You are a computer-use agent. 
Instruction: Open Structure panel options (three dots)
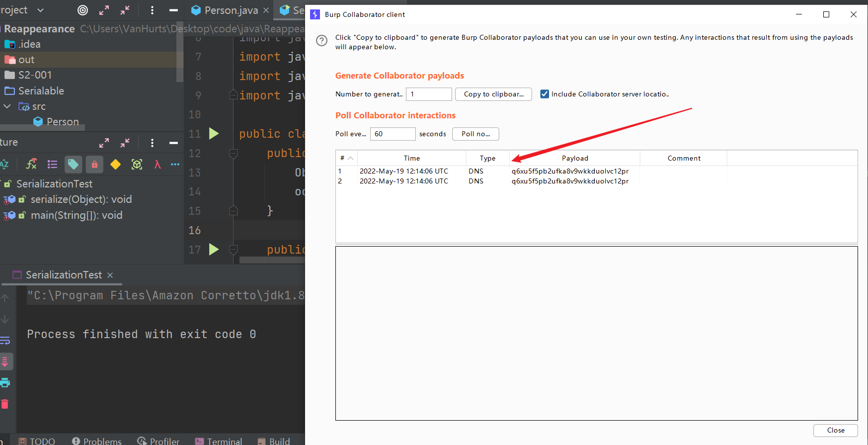152,143
